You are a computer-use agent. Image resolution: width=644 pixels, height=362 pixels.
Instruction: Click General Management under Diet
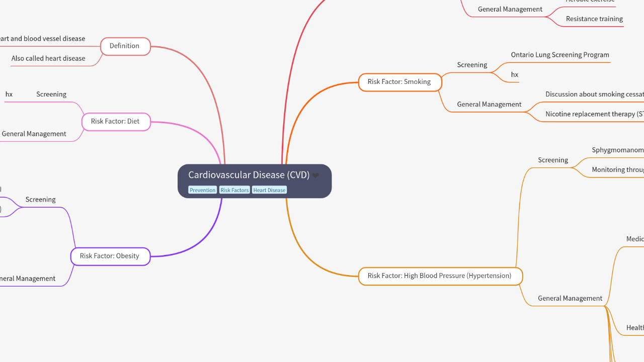pos(34,134)
